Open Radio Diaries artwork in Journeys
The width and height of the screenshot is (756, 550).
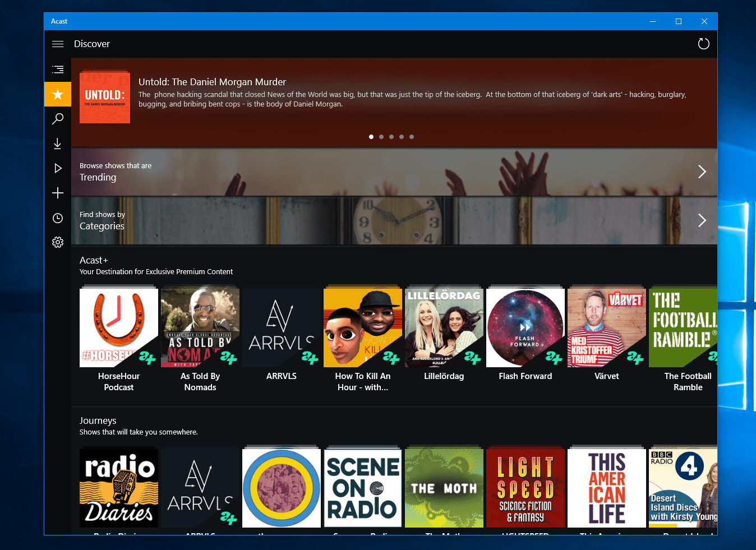click(x=119, y=488)
